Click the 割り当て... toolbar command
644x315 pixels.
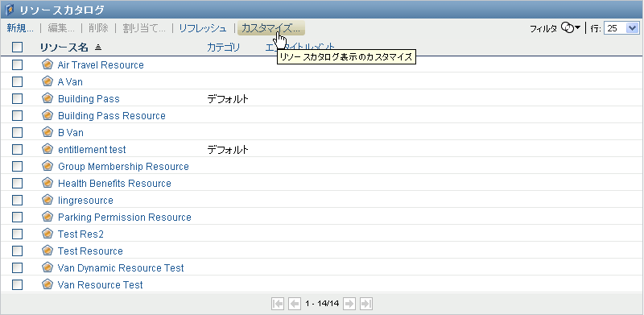pos(144,28)
